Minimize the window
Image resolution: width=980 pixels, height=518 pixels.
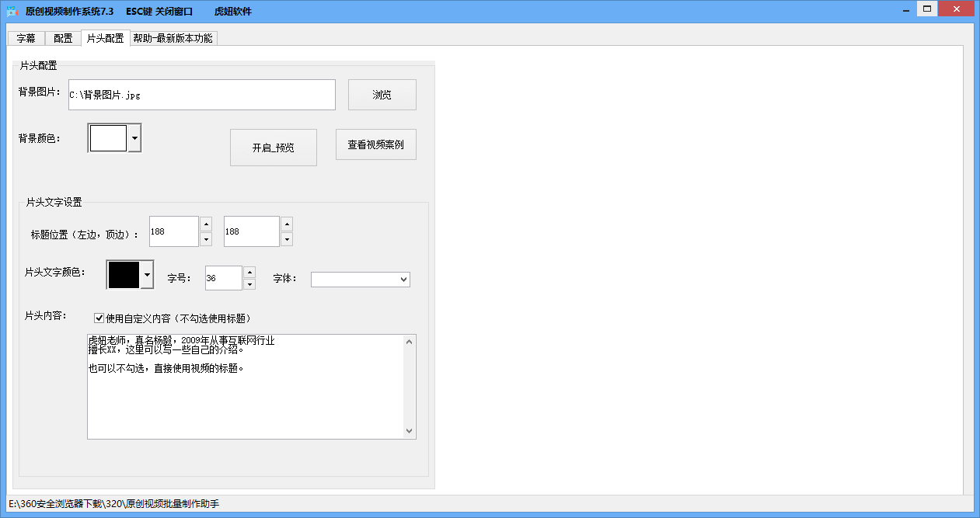(906, 9)
